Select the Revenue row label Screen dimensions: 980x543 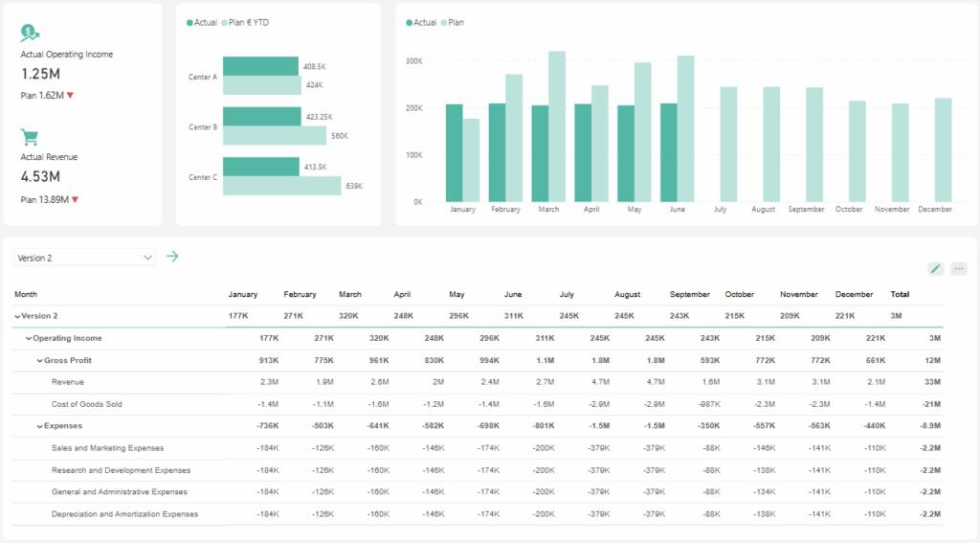(68, 382)
